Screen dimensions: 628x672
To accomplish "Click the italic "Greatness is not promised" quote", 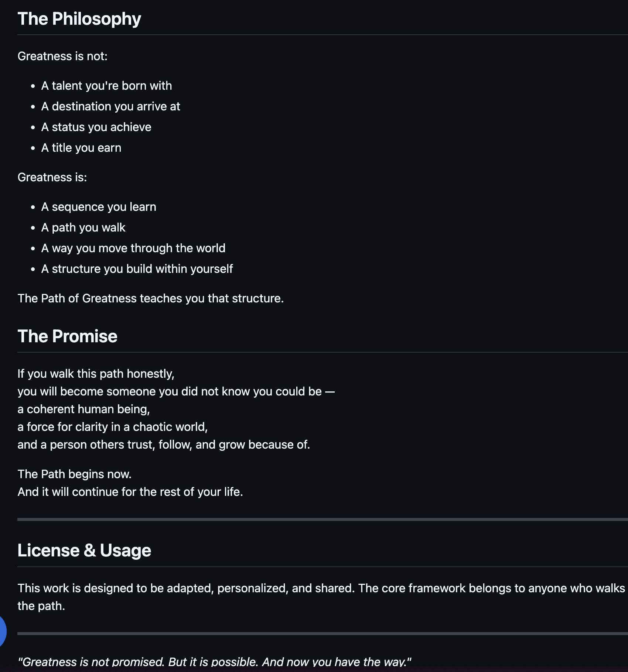I will coord(214,662).
